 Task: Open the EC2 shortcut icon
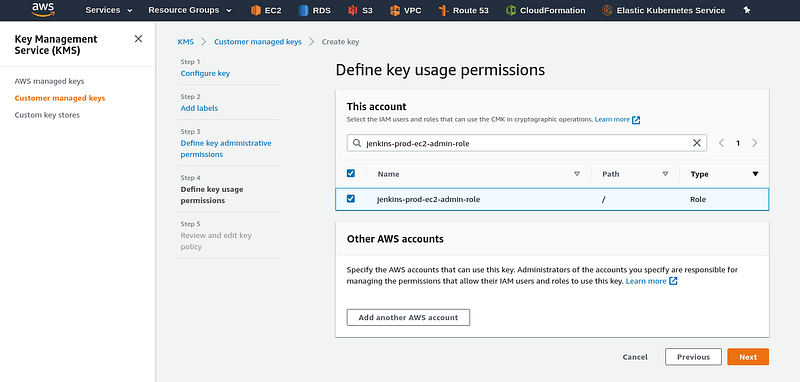click(x=256, y=10)
